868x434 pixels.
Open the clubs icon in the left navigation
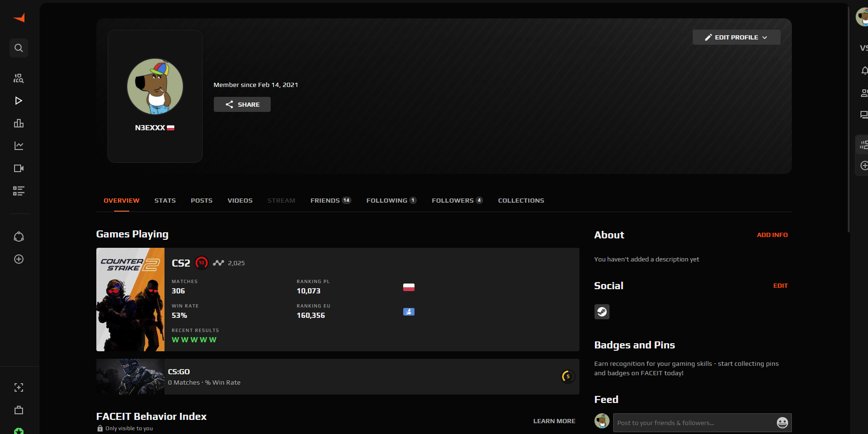19,237
